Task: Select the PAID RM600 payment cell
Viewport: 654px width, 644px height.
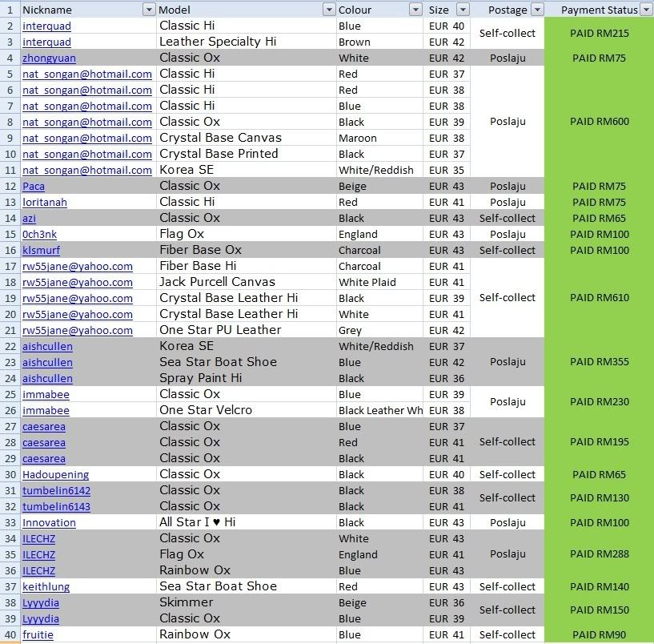Action: [599, 122]
